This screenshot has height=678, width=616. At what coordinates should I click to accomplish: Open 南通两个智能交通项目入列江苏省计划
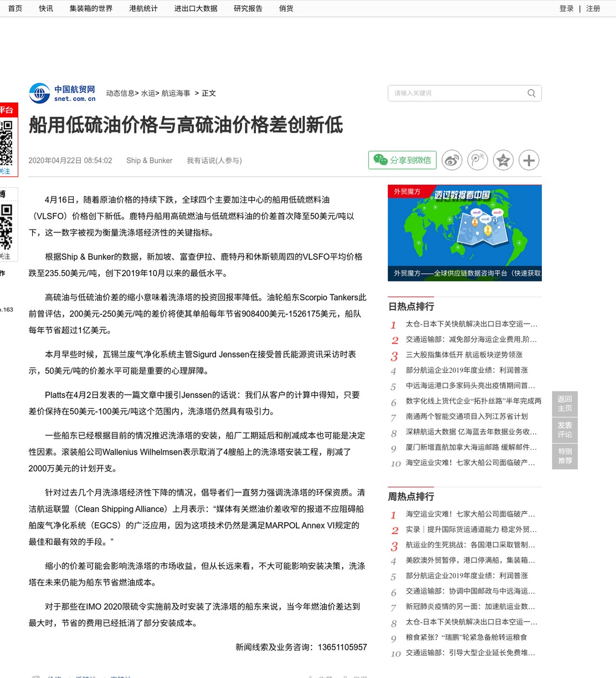[467, 416]
